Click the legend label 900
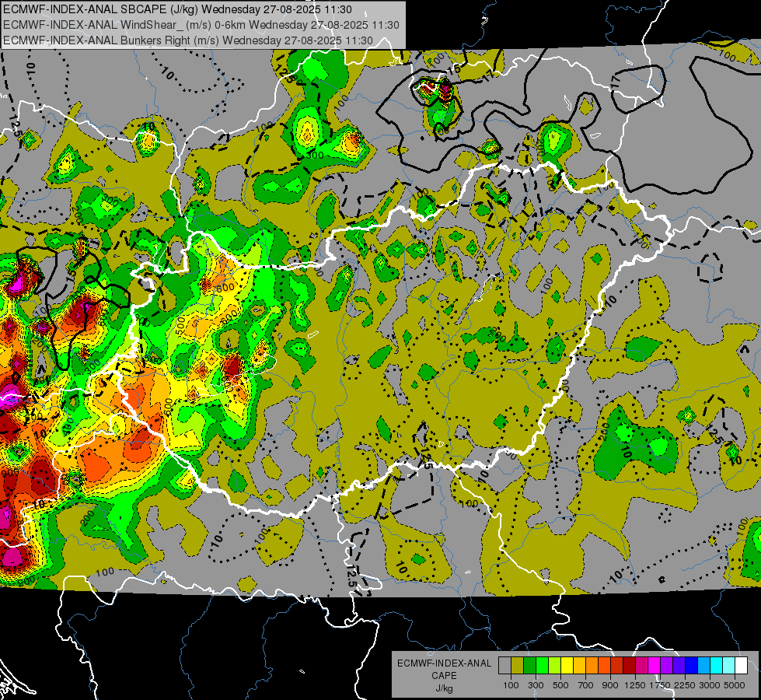Image resolution: width=761 pixels, height=700 pixels. tap(610, 685)
